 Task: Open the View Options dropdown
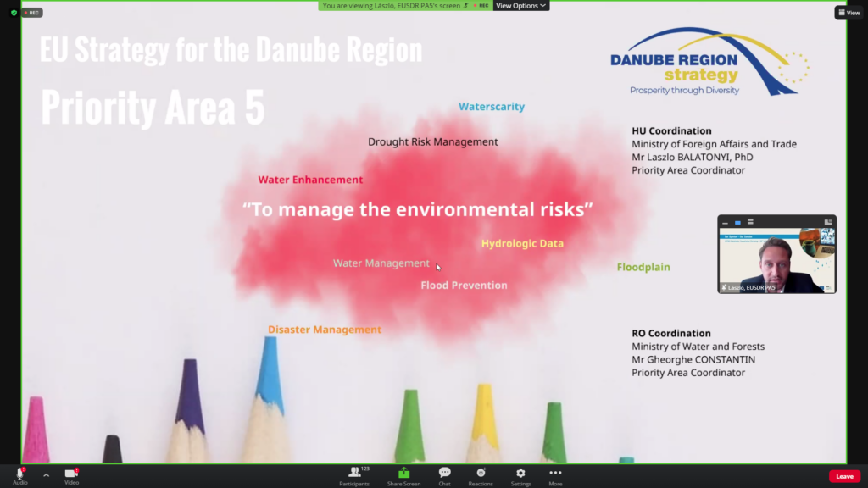tap(520, 5)
